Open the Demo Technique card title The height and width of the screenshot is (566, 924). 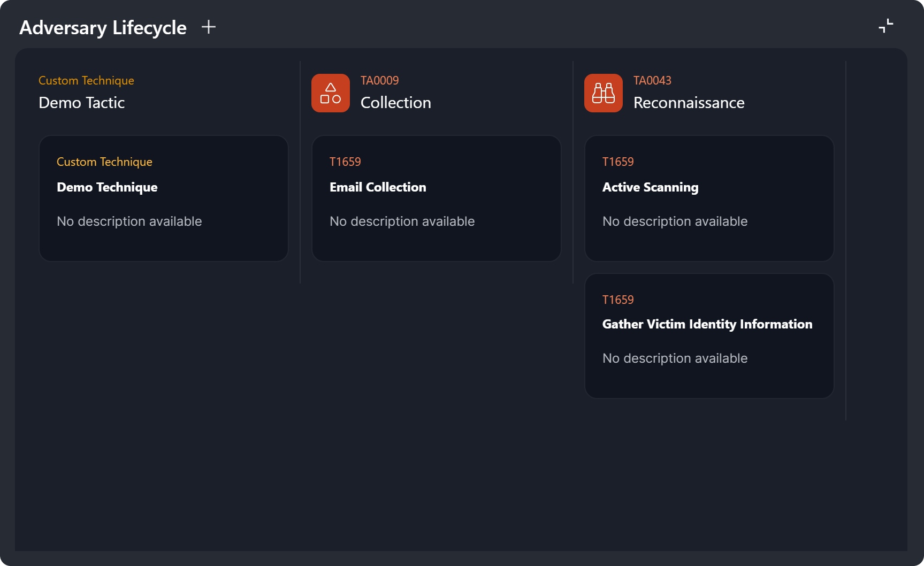[107, 187]
